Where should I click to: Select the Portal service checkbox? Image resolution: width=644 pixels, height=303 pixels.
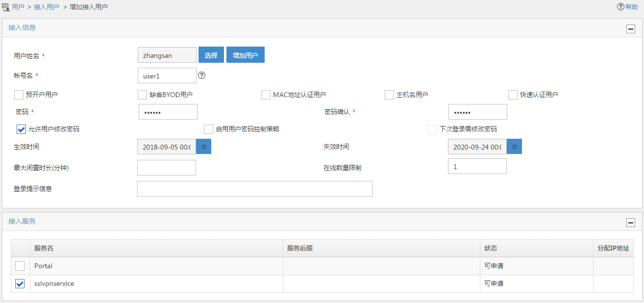[20, 266]
